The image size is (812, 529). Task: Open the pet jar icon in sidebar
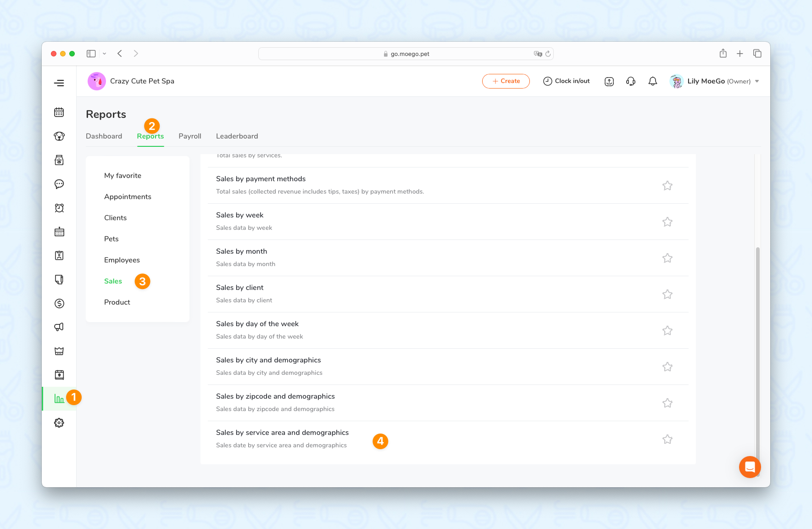pyautogui.click(x=59, y=160)
